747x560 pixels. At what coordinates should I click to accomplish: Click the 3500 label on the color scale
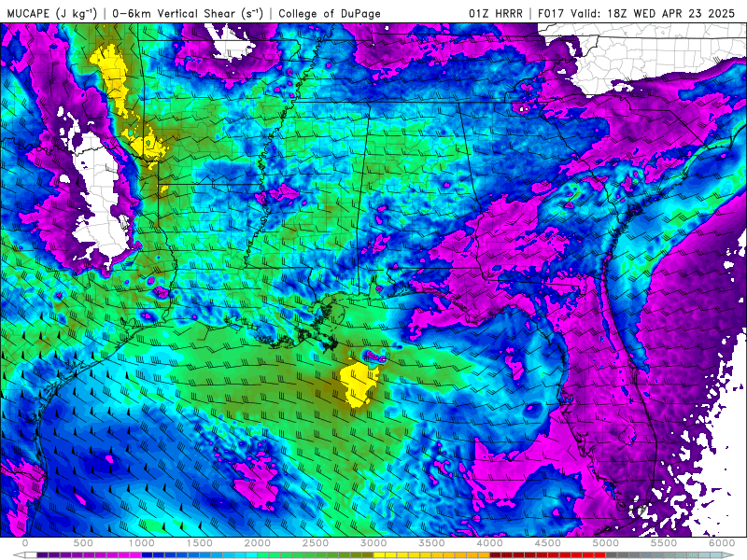431,543
